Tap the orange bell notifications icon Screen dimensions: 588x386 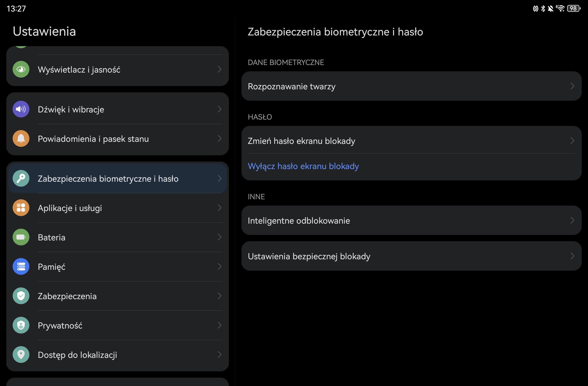click(x=21, y=138)
